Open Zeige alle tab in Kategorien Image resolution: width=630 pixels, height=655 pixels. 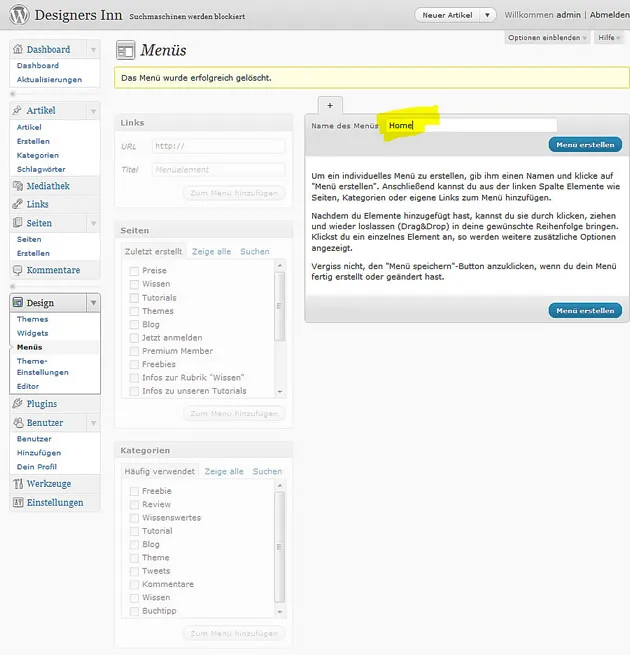click(x=224, y=471)
